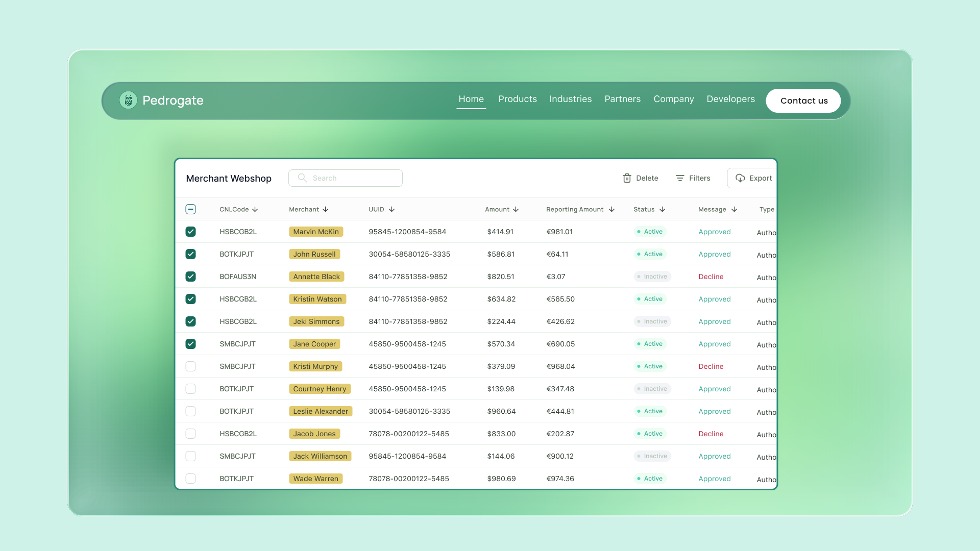Check the Kristi Murphy row checkbox
This screenshot has width=980, height=551.
(190, 366)
